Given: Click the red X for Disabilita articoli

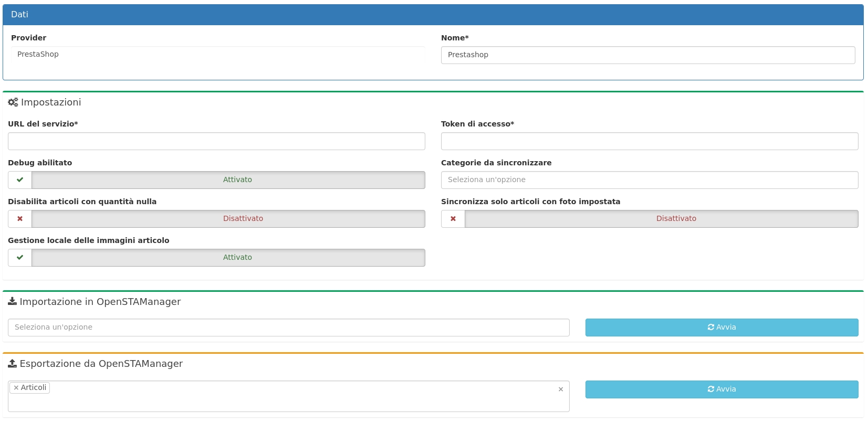Looking at the screenshot, I should [x=20, y=219].
